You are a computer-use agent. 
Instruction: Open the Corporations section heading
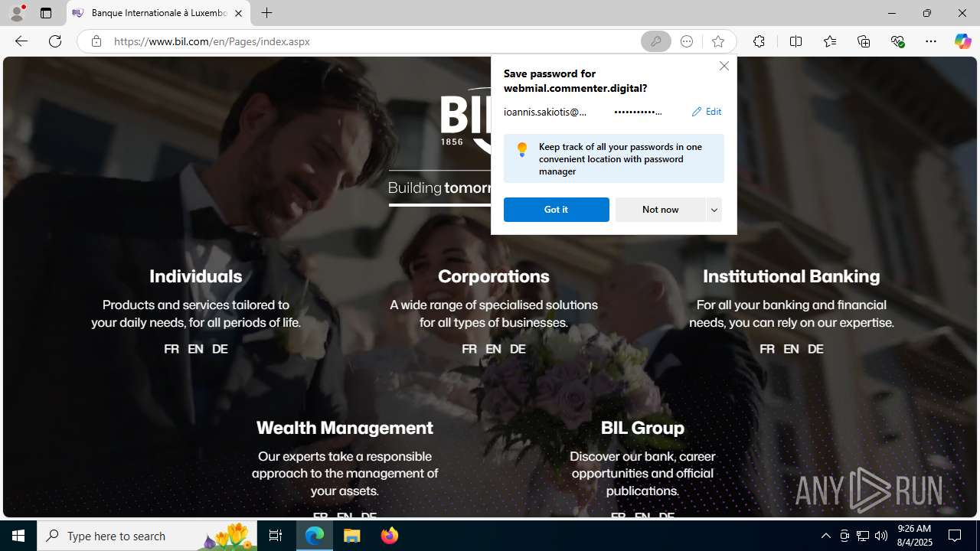click(493, 276)
